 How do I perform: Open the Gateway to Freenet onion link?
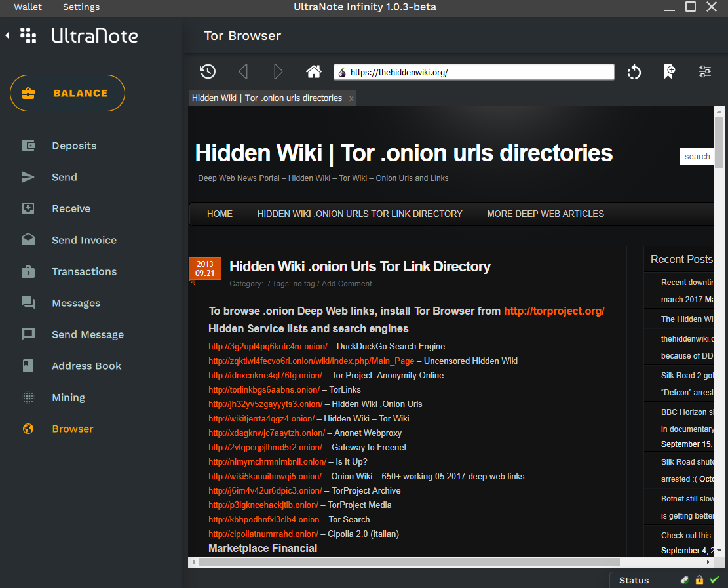(x=265, y=447)
